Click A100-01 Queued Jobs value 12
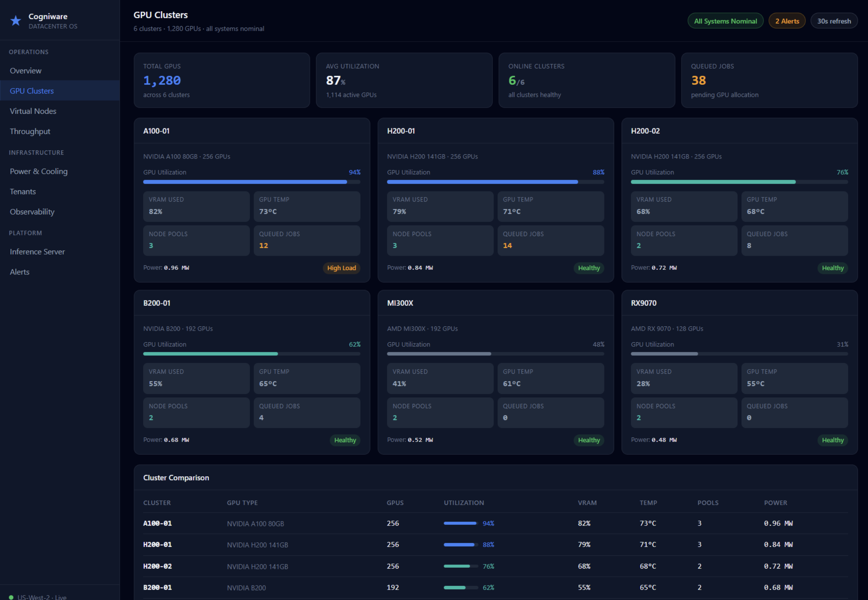This screenshot has width=868, height=600. 263,245
